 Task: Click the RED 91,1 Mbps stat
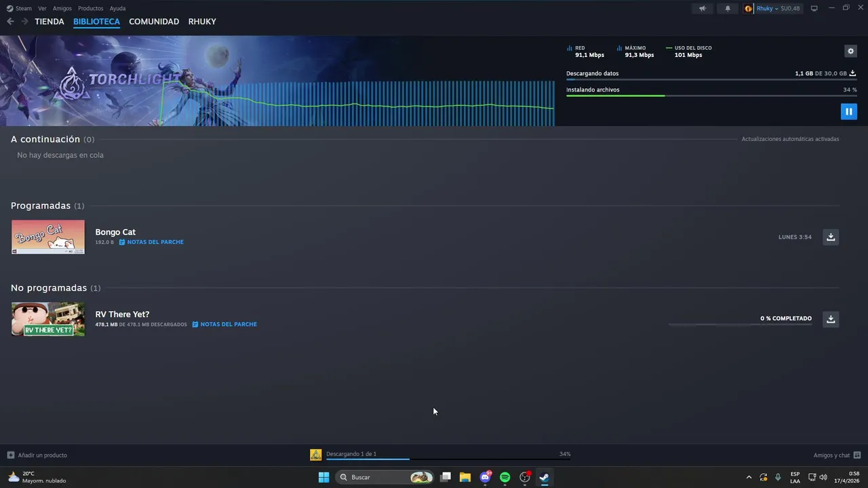[586, 52]
